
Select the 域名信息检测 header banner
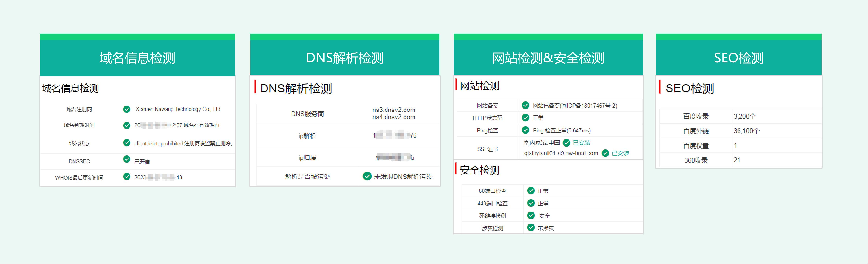pyautogui.click(x=137, y=58)
